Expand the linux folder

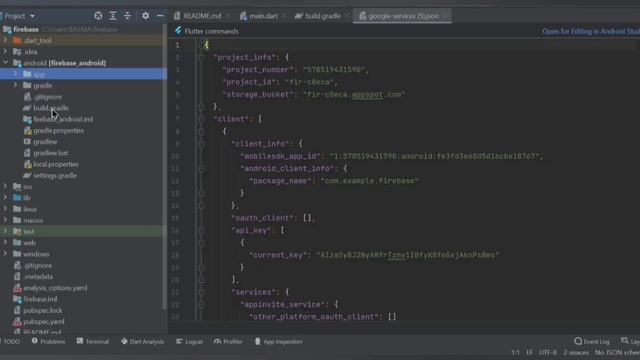tap(5, 209)
